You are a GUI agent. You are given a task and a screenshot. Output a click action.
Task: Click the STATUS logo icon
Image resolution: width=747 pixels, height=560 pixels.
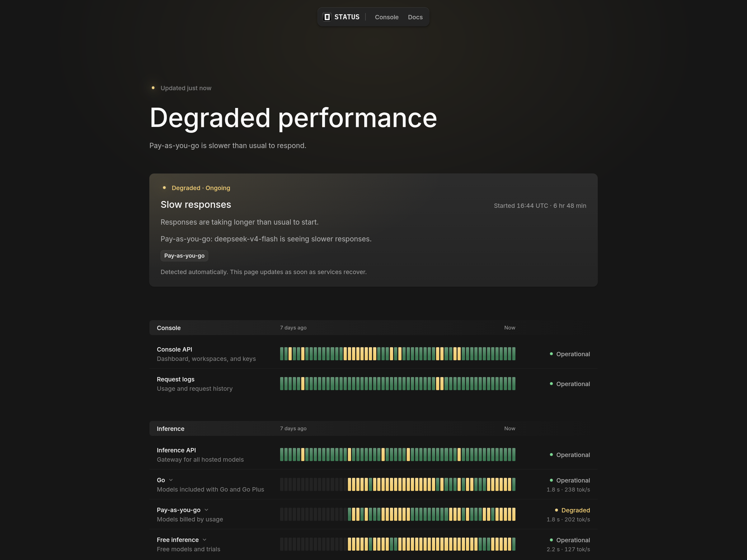tap(327, 17)
